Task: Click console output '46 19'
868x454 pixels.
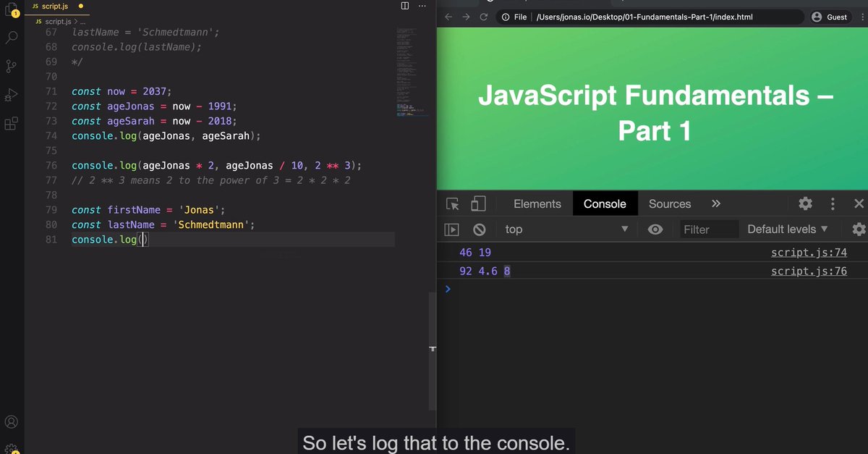Action: pos(475,253)
